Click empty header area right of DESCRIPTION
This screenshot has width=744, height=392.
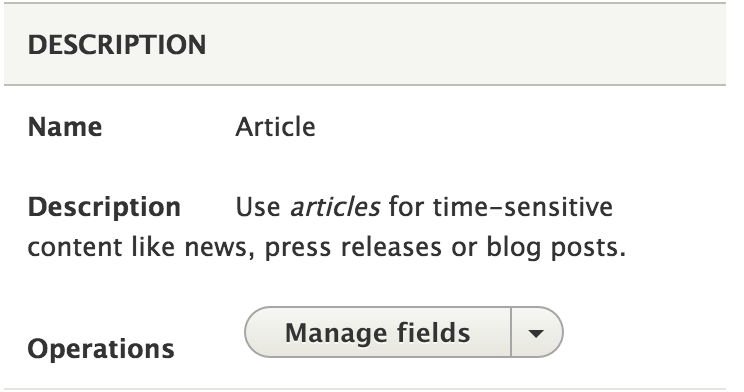point(465,45)
